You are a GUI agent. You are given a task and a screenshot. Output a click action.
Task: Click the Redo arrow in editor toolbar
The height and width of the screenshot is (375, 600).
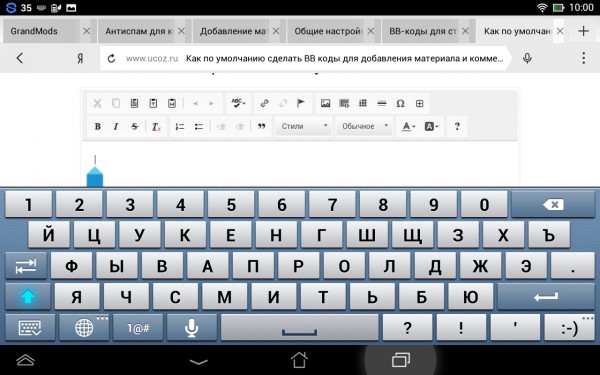[x=211, y=103]
